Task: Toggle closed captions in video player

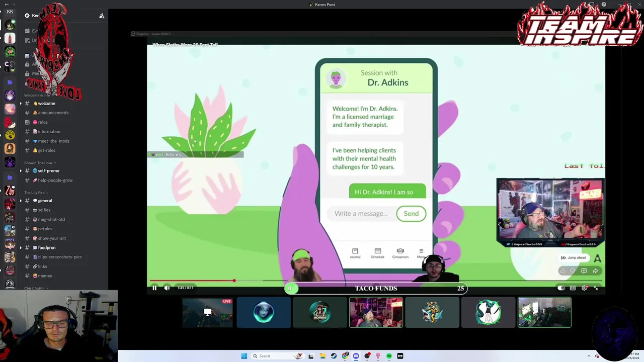Action: (573, 288)
